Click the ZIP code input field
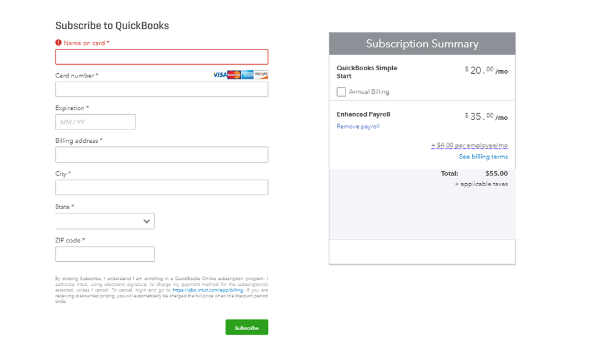 click(105, 254)
